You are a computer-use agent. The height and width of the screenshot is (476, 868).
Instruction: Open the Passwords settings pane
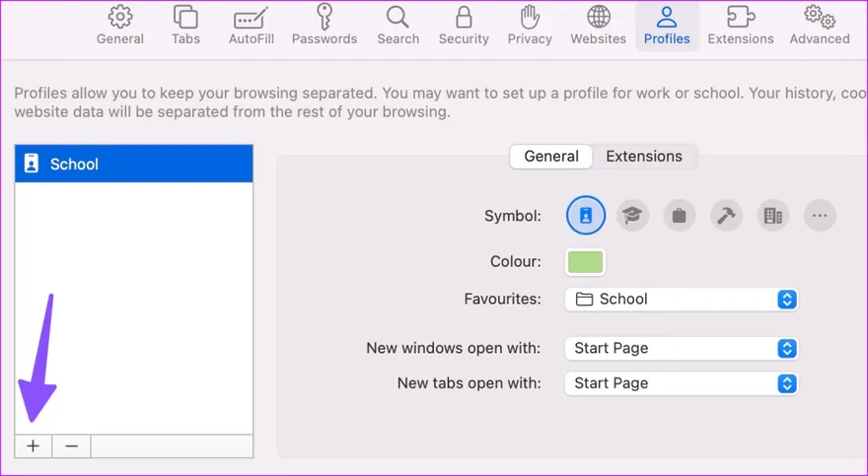(x=325, y=26)
